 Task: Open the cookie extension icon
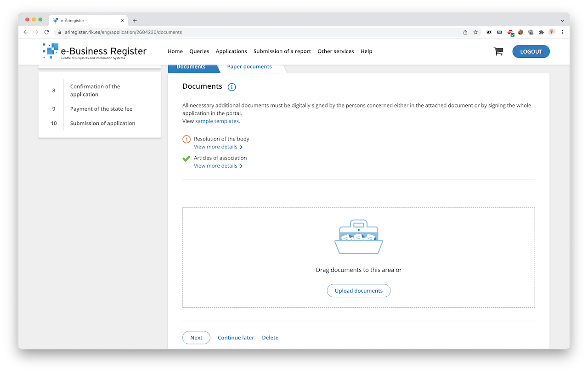tap(520, 32)
